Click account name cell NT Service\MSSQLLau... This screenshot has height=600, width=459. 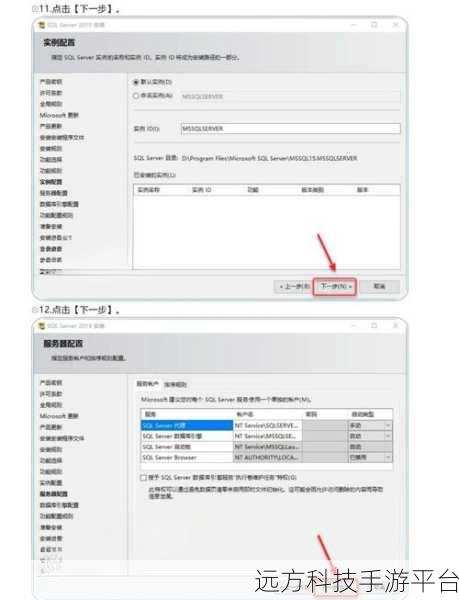click(x=268, y=447)
